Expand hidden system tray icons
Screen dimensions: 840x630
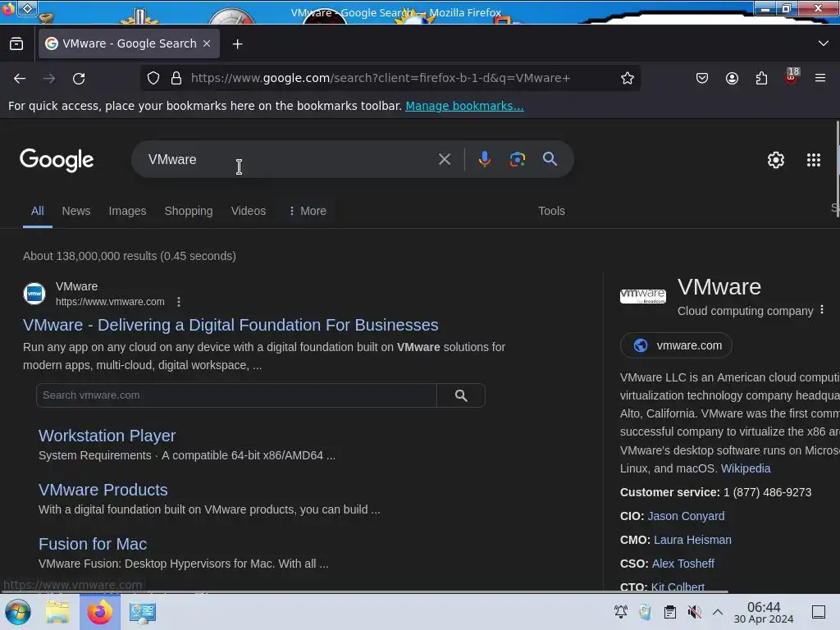click(x=718, y=612)
